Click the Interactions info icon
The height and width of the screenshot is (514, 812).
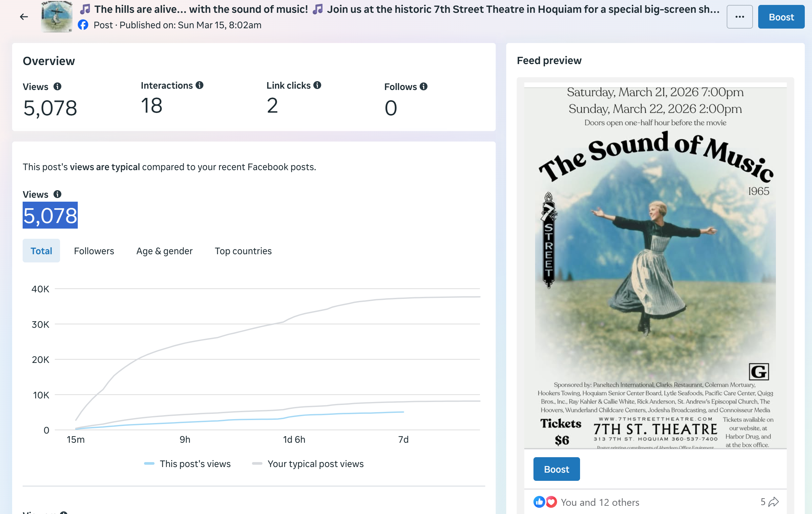[199, 85]
